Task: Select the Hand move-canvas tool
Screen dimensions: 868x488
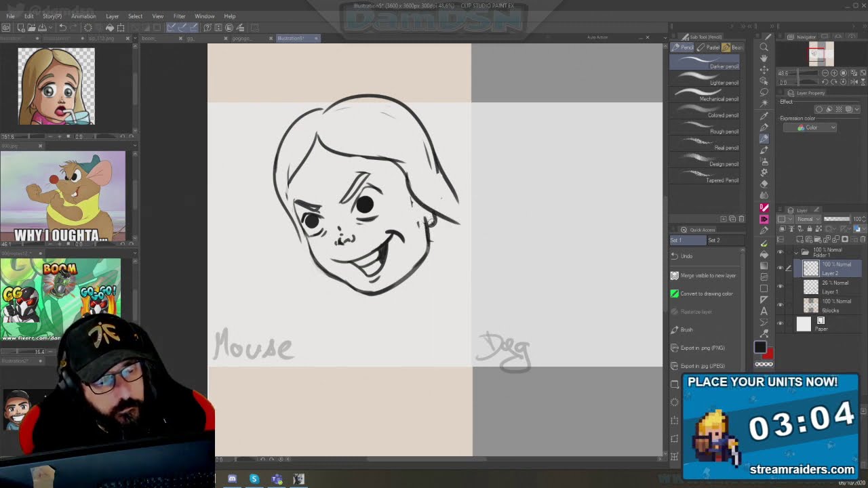Action: tap(764, 58)
